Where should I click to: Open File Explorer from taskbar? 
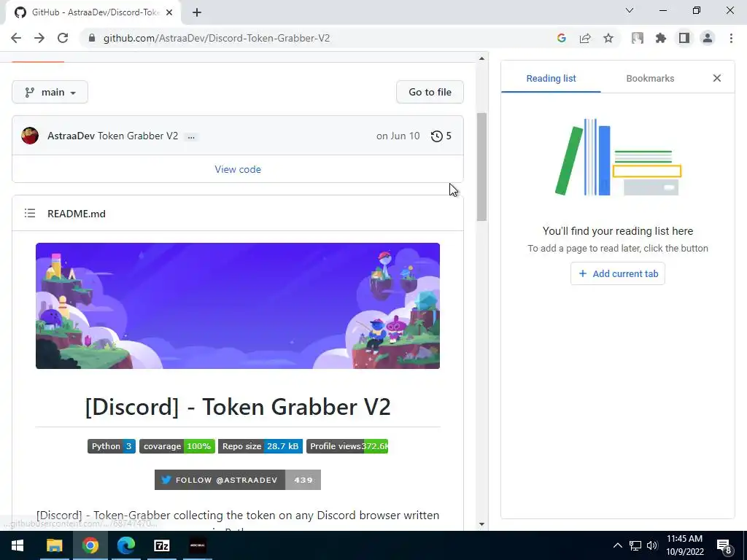coord(54,545)
